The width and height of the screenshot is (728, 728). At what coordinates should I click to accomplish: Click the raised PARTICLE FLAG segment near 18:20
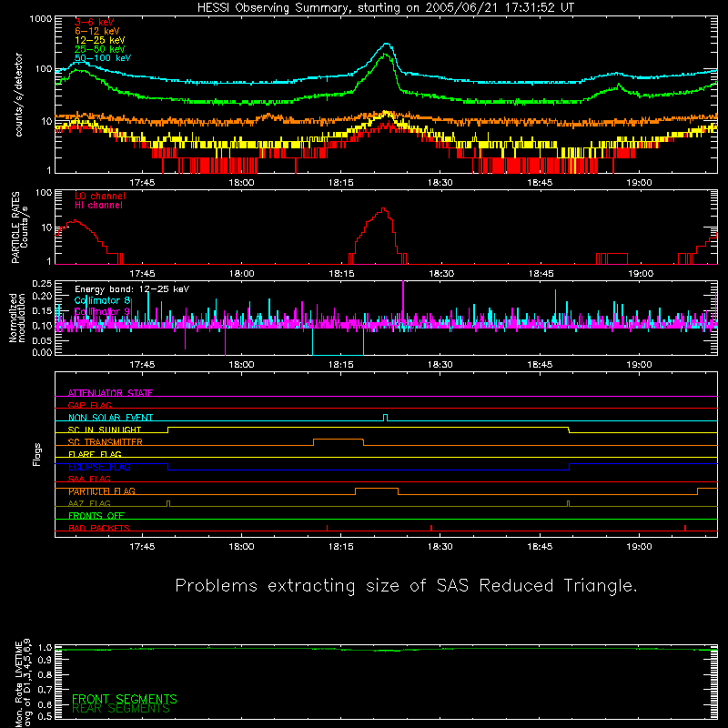377,489
